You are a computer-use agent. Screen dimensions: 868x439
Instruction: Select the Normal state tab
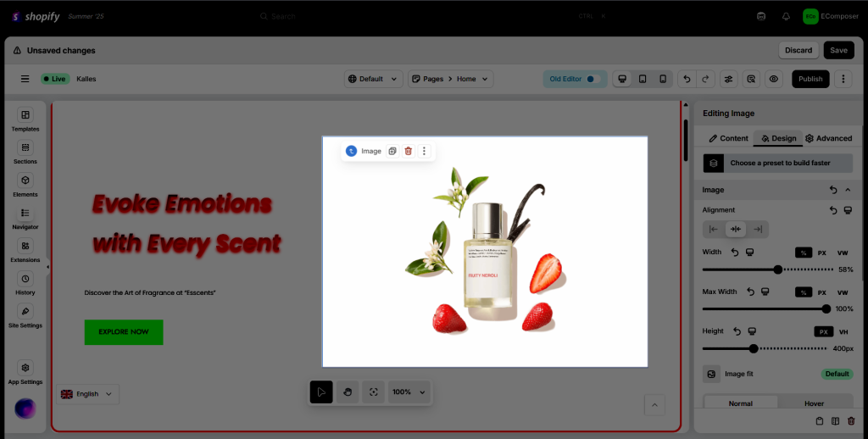pyautogui.click(x=741, y=403)
